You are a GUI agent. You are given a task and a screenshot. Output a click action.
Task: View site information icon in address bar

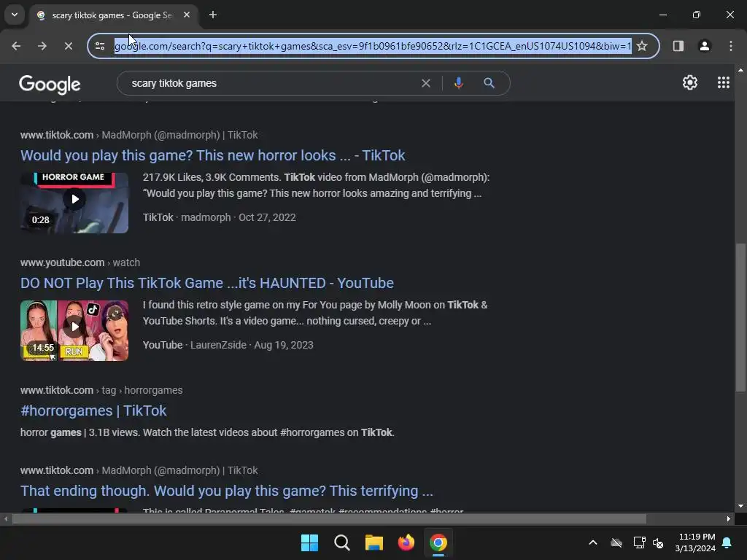coord(100,46)
